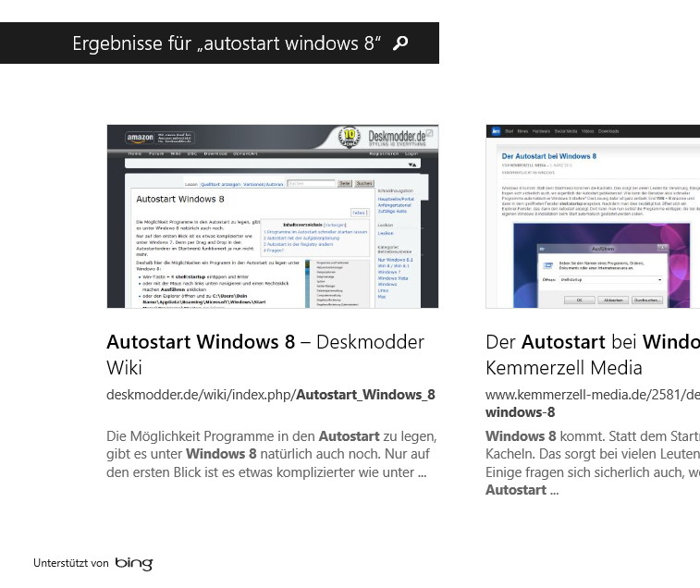Click the deskmodder.de/wiki/index.php URL

click(271, 395)
